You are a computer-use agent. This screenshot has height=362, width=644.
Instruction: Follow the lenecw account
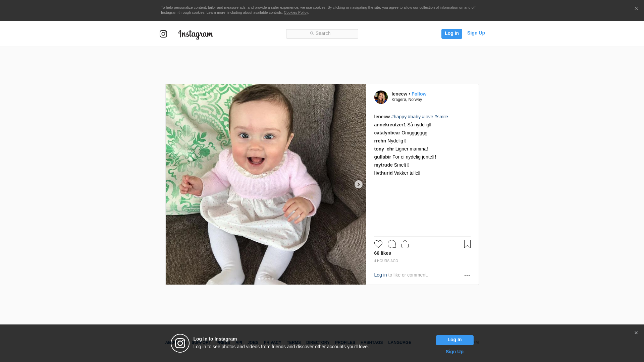419,94
